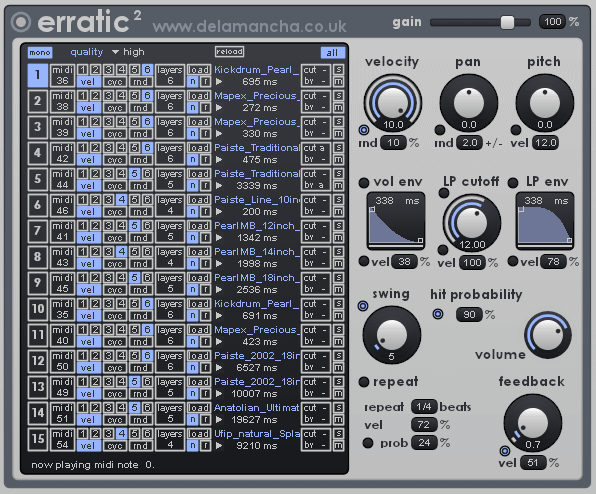This screenshot has width=596, height=494.
Task: Select layer 5 button in row 5
Action: click(135, 174)
